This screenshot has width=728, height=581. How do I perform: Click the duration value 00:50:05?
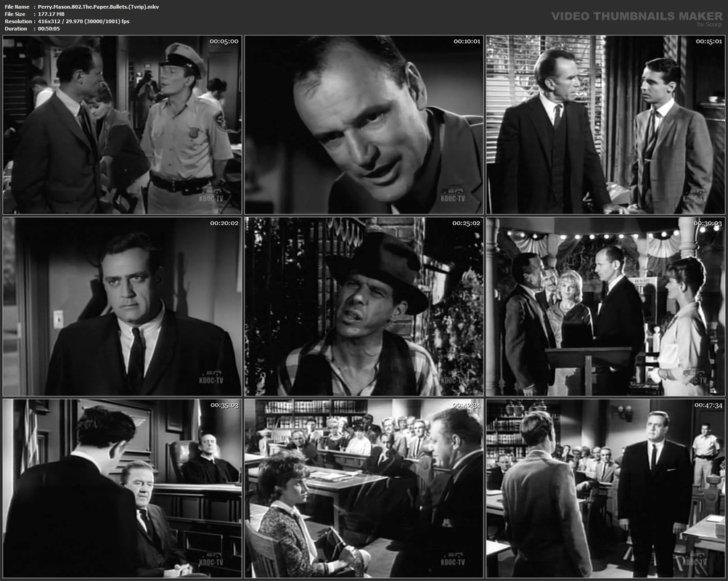coord(49,28)
